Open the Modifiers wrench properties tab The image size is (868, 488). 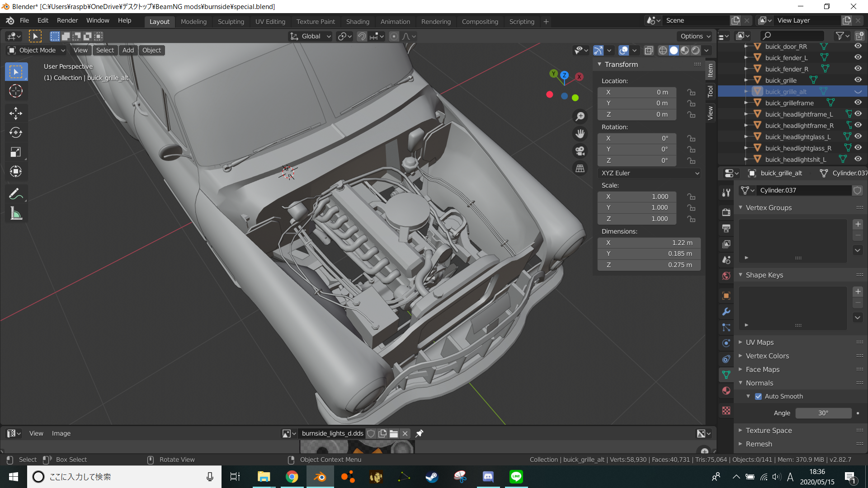(x=726, y=312)
